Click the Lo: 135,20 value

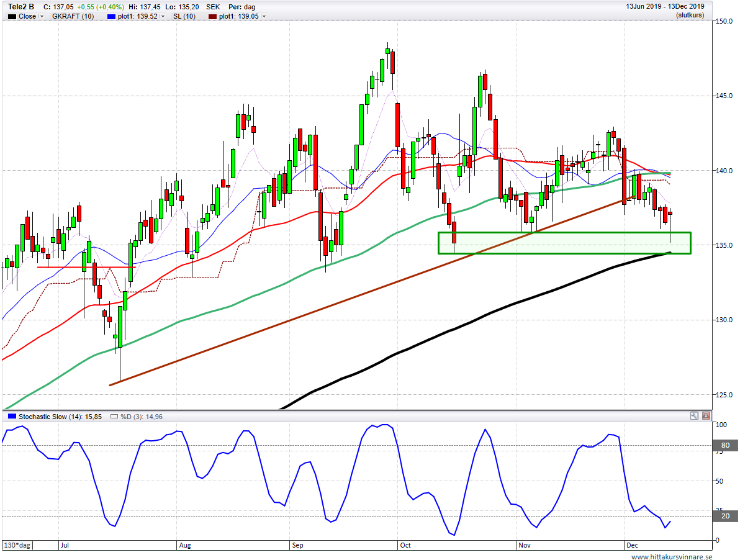pos(181,7)
